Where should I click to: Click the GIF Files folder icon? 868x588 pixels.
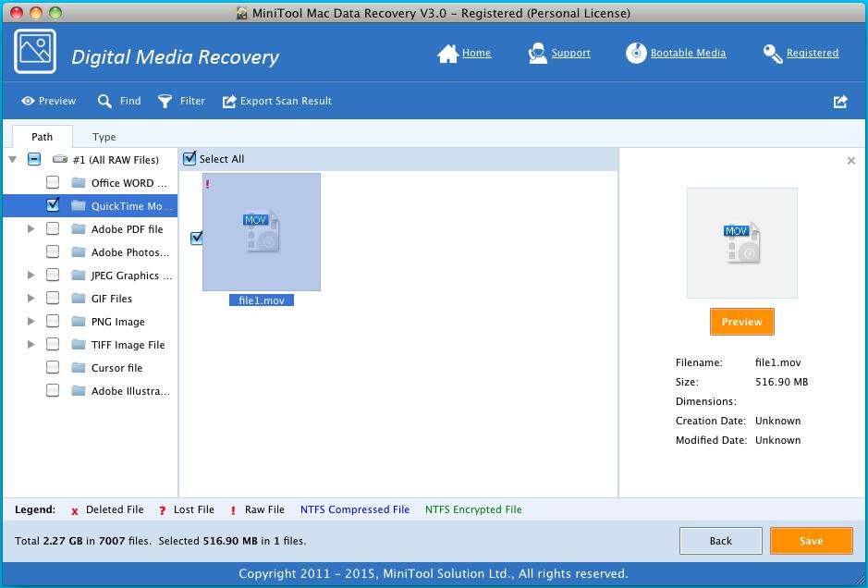(x=78, y=299)
